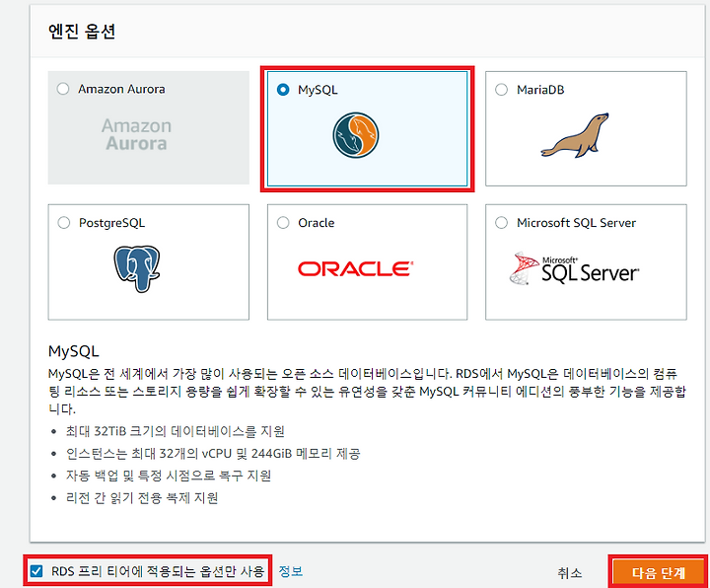The height and width of the screenshot is (588, 710).
Task: Click the '인스턴스는 최대 32개의 vCPU' bullet
Action: [213, 454]
